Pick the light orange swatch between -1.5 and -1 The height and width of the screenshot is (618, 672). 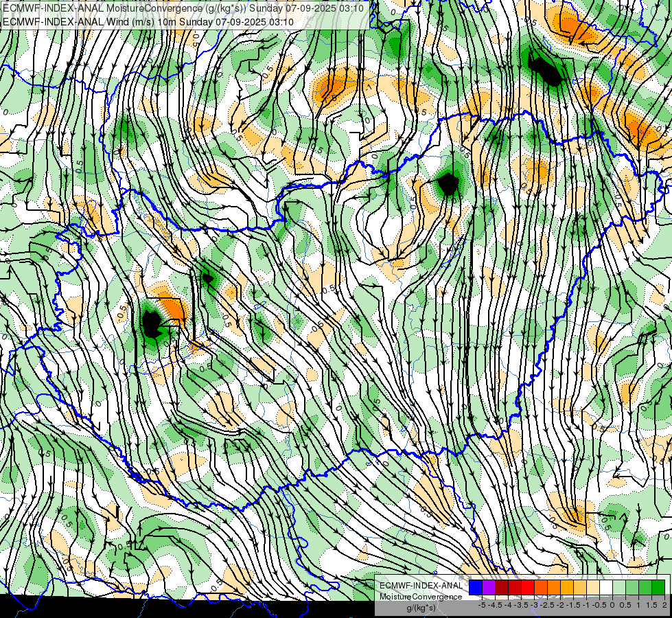pyautogui.click(x=580, y=587)
